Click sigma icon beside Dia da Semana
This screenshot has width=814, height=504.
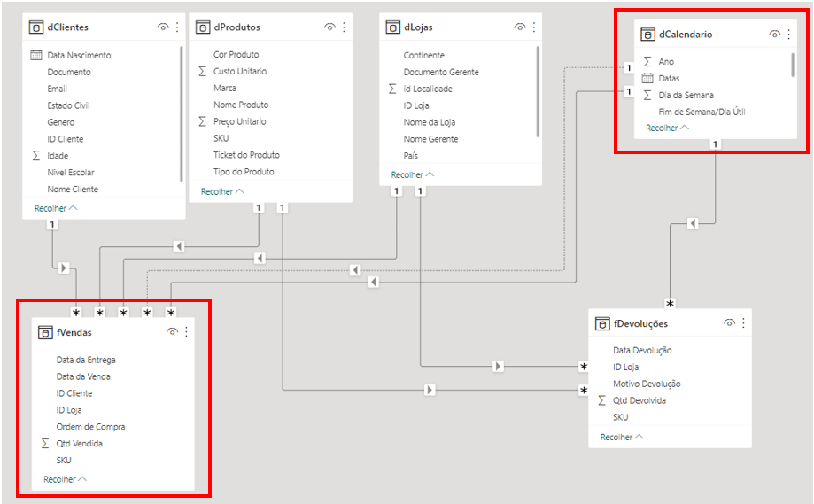pyautogui.click(x=647, y=95)
